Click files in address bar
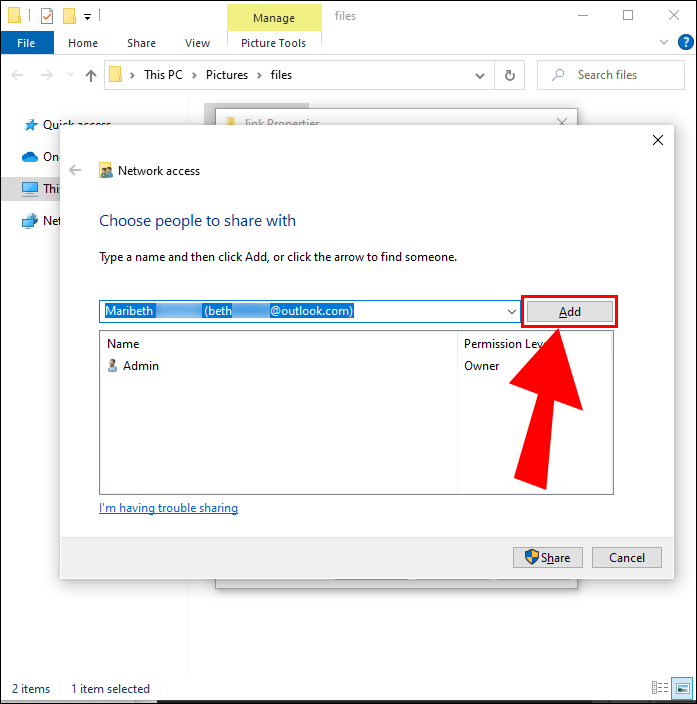This screenshot has height=704, width=697. pos(281,75)
